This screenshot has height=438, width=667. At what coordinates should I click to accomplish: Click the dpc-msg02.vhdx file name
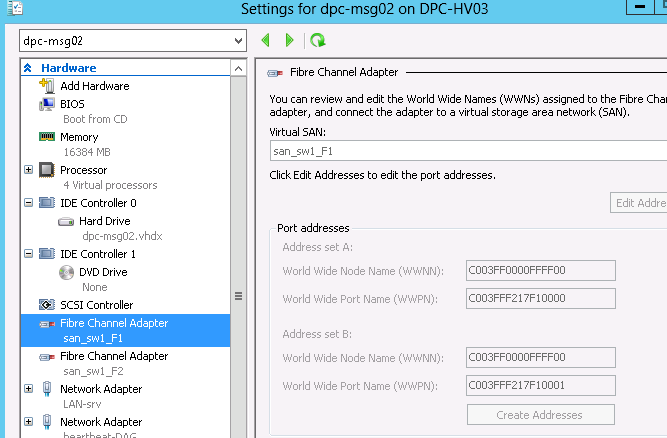point(123,236)
